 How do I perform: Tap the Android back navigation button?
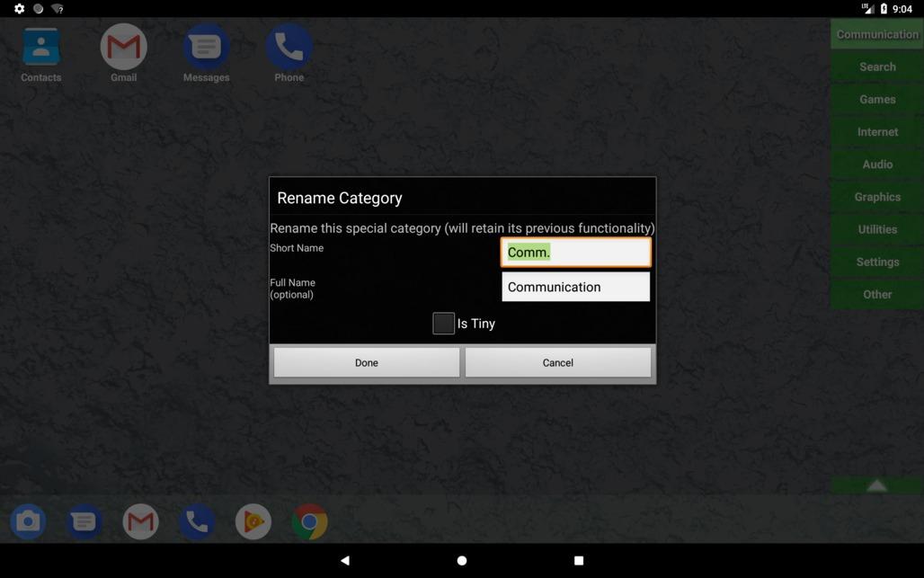tap(345, 560)
